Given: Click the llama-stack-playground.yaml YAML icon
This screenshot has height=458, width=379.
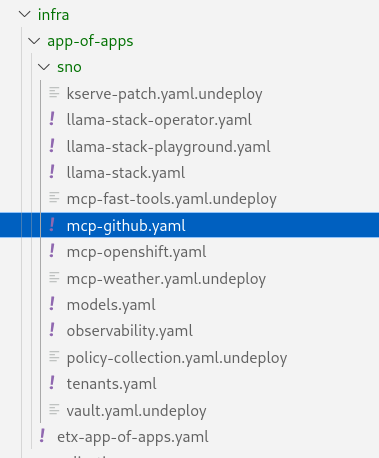Looking at the screenshot, I should click(x=52, y=146).
